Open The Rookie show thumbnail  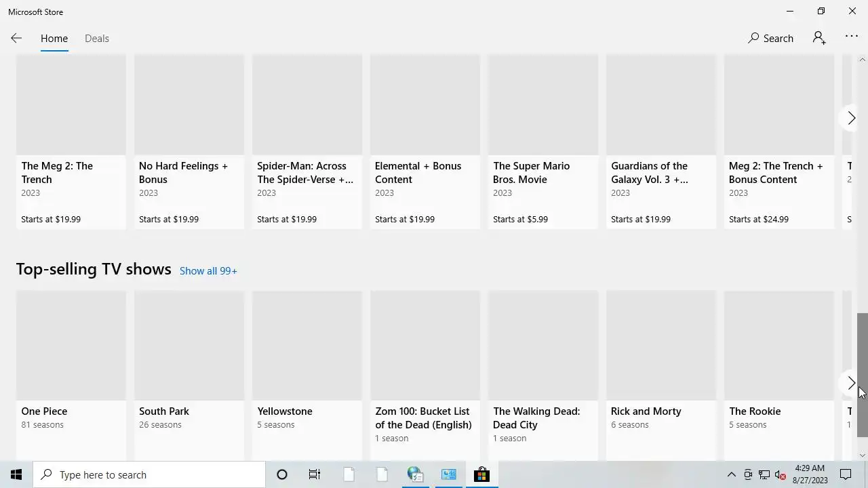click(x=779, y=346)
